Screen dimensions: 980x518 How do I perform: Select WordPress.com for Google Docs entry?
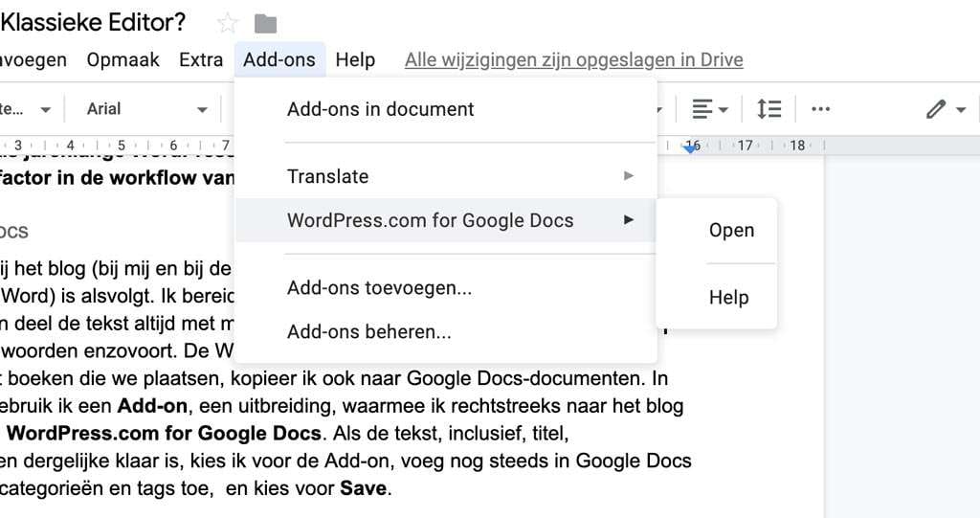[x=446, y=220]
